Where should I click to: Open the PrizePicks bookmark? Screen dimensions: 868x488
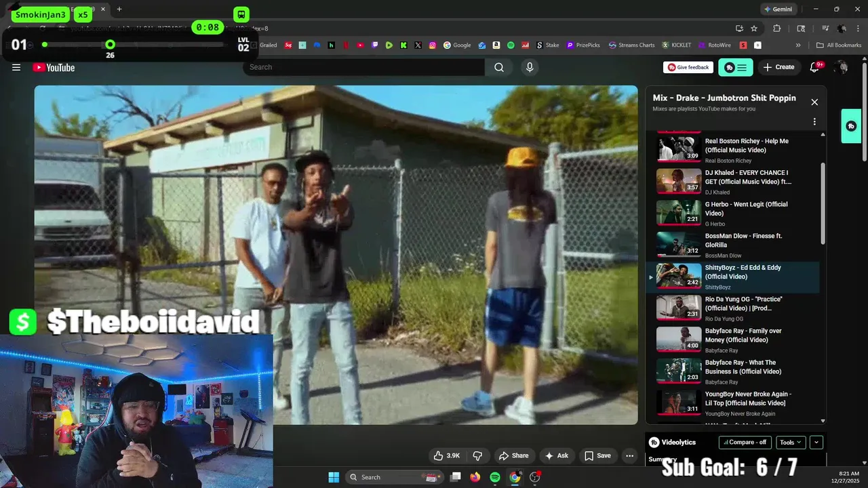583,45
